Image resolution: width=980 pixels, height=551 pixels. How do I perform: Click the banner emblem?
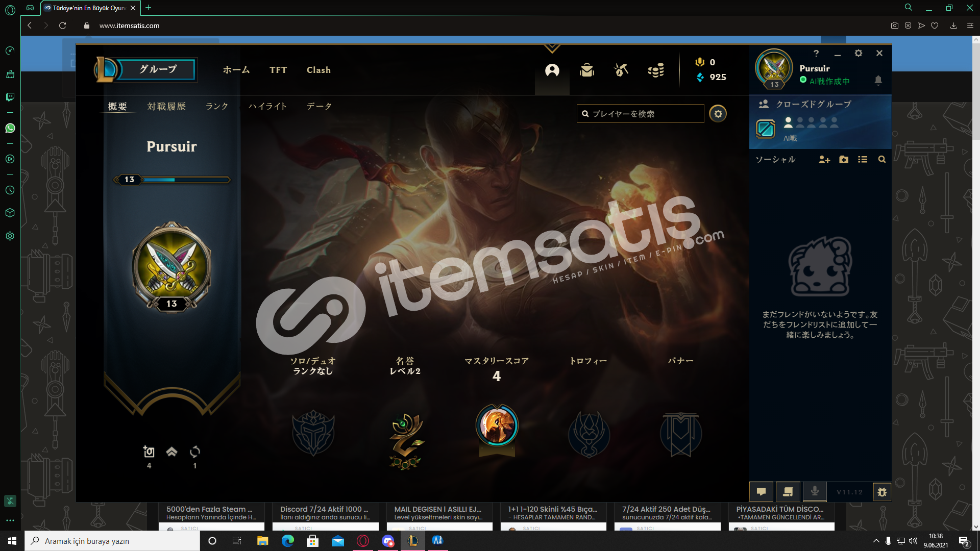[x=680, y=435]
